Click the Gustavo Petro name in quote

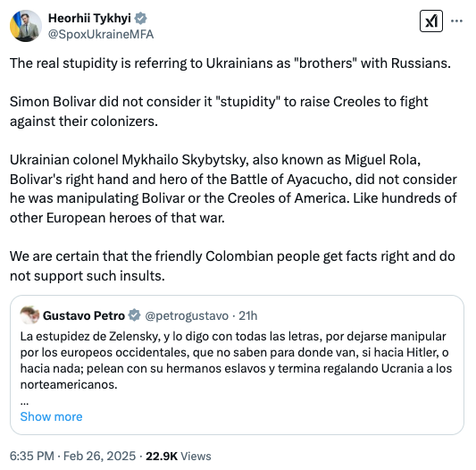(x=84, y=315)
